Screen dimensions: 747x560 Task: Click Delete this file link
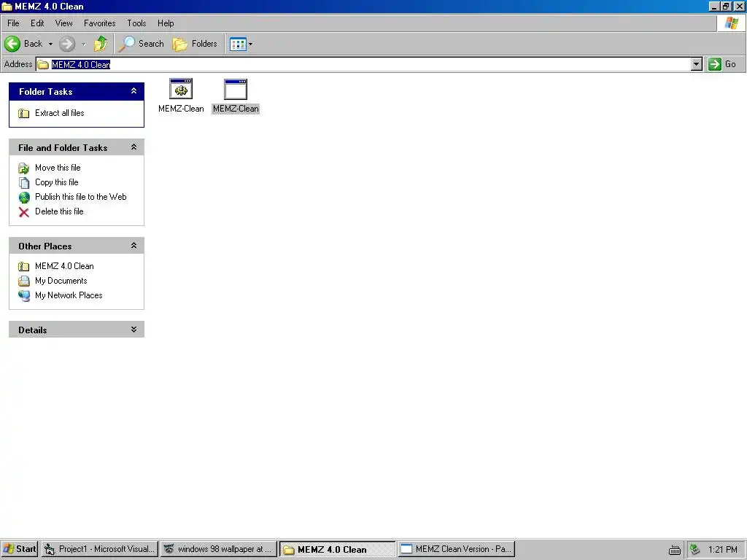[x=59, y=211]
